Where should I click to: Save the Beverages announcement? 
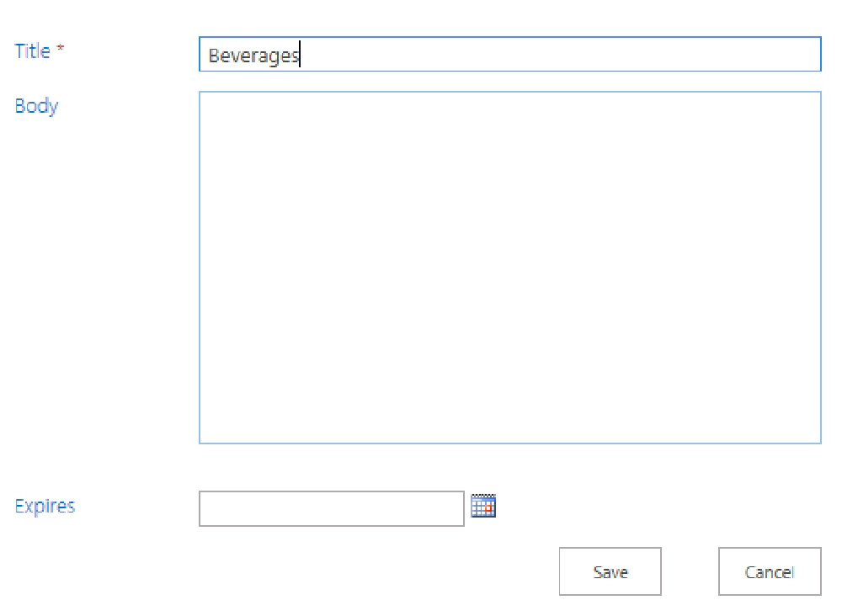(x=610, y=571)
